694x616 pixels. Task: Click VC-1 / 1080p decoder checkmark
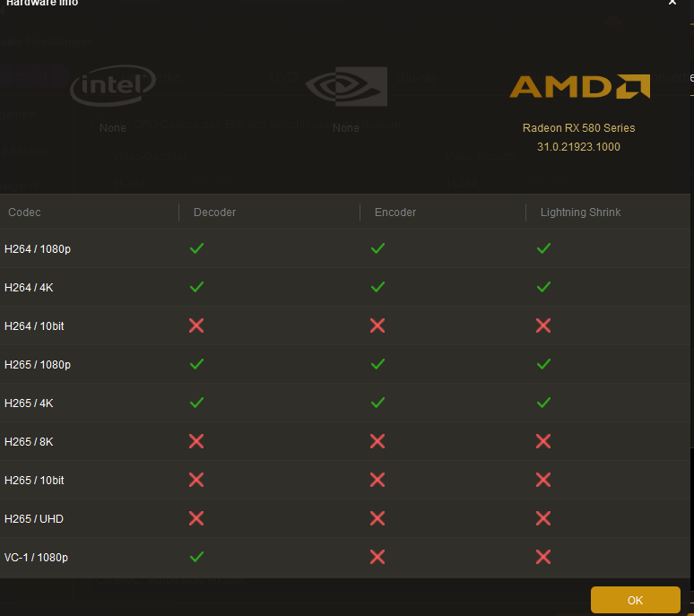click(196, 557)
